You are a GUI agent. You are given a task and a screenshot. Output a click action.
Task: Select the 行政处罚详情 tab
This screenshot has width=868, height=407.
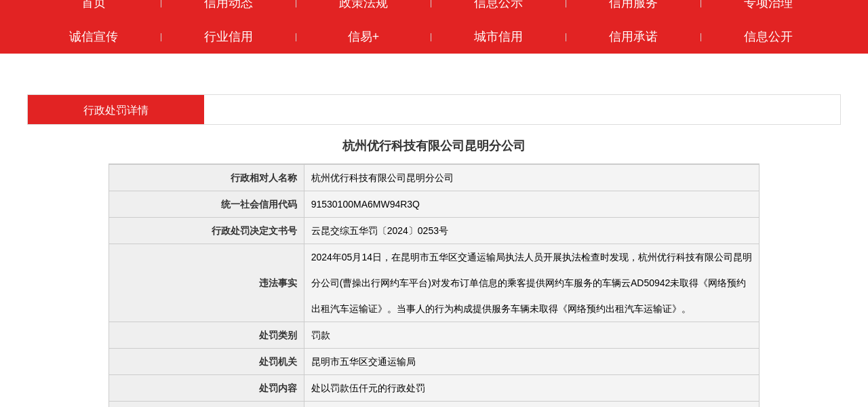pos(116,110)
